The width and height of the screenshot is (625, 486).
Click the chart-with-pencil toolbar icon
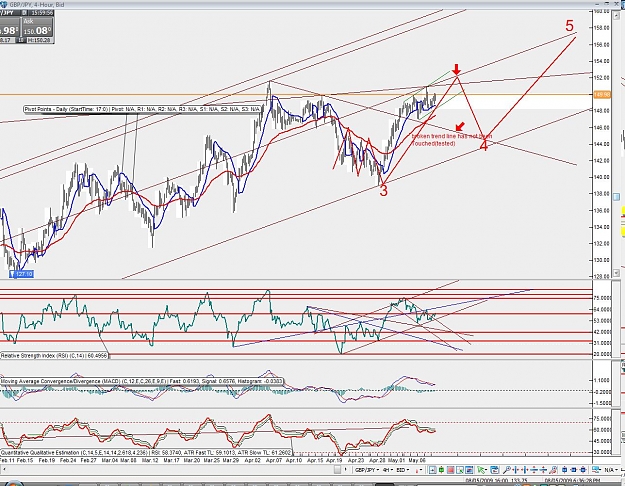[460, 470]
